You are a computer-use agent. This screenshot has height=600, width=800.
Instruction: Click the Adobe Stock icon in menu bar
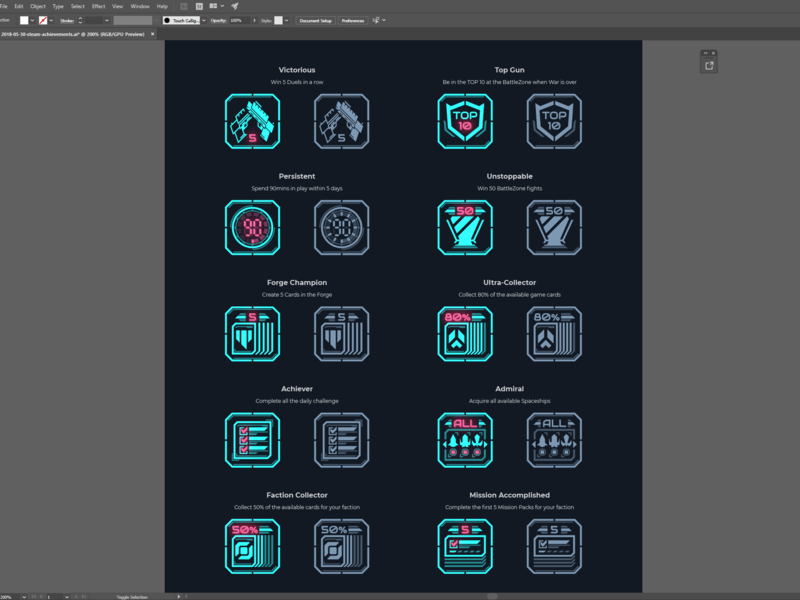tap(199, 6)
